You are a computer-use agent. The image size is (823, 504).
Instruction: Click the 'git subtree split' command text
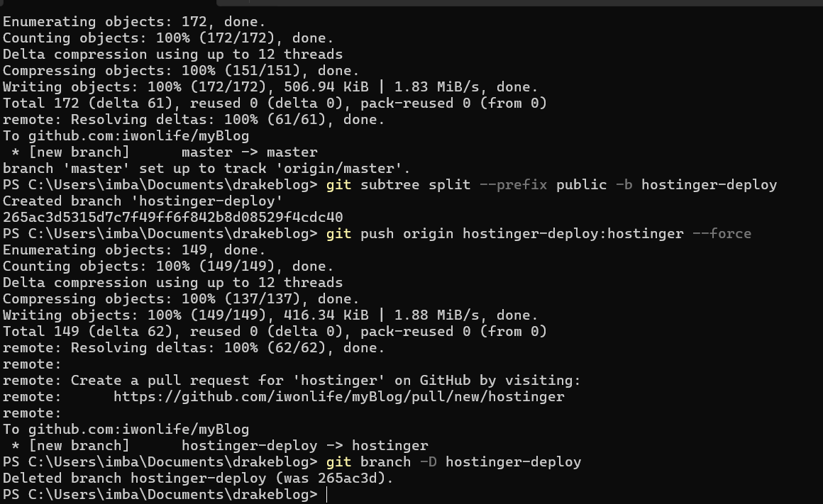tap(398, 185)
